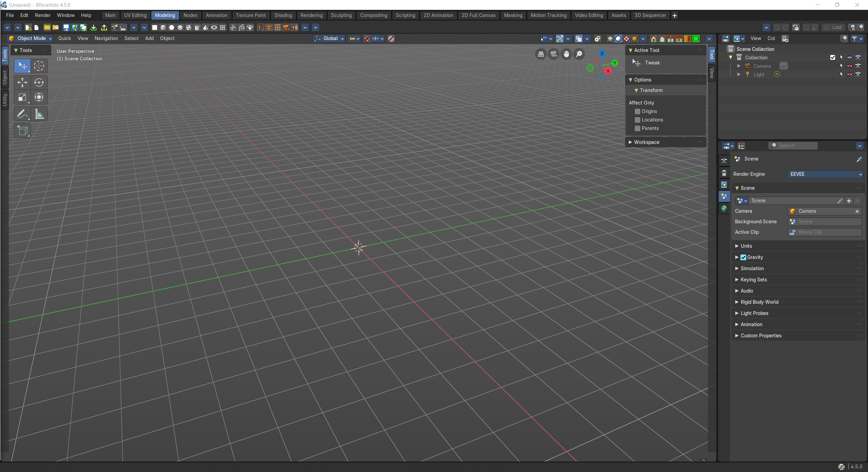Viewport: 868px width, 472px height.
Task: Disable the Gravity checkbox
Action: 743,257
